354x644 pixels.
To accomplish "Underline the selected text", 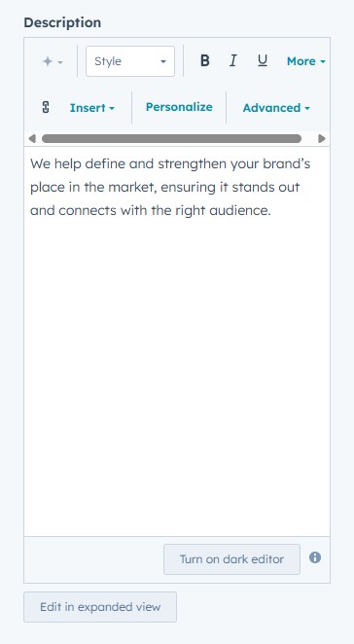I will [263, 61].
